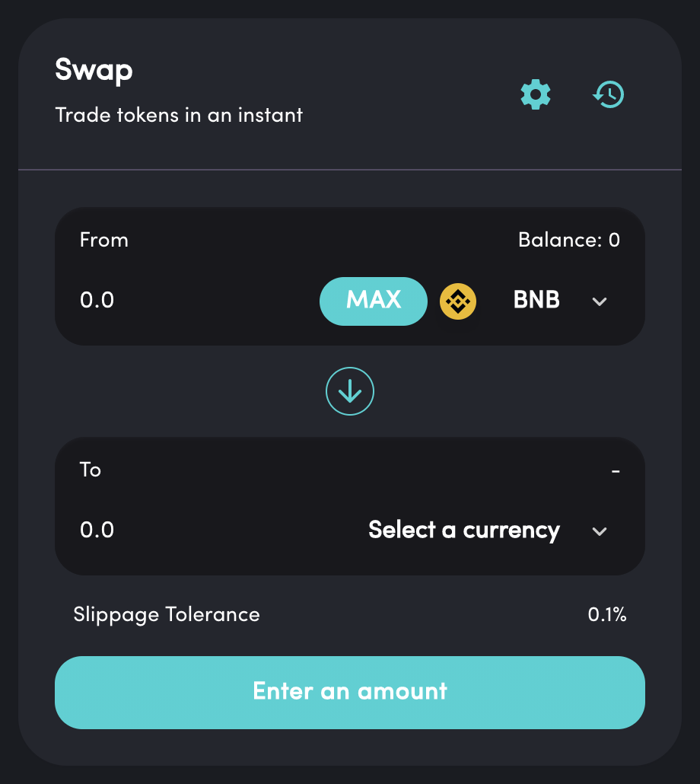Open the recent transactions history icon

coord(609,95)
